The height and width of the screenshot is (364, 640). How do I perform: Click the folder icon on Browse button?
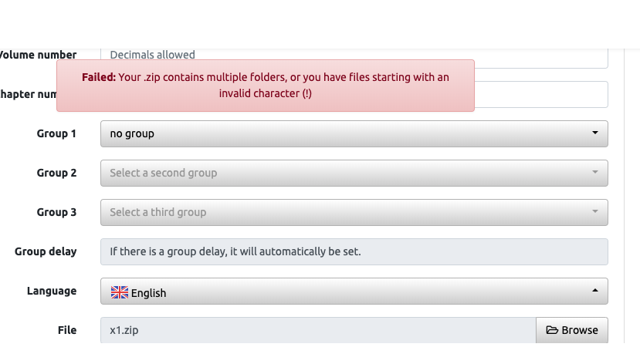552,330
